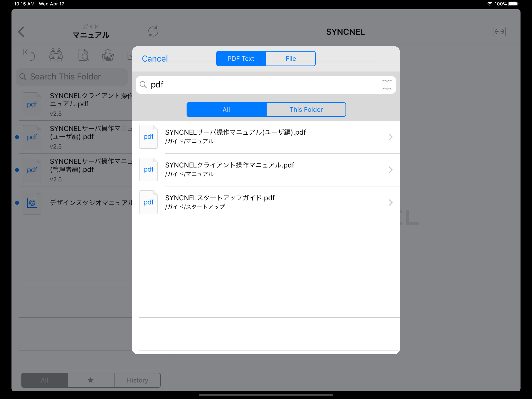Click the search field containing 'pdf'
Viewport: 532px width, 399px height.
click(266, 85)
